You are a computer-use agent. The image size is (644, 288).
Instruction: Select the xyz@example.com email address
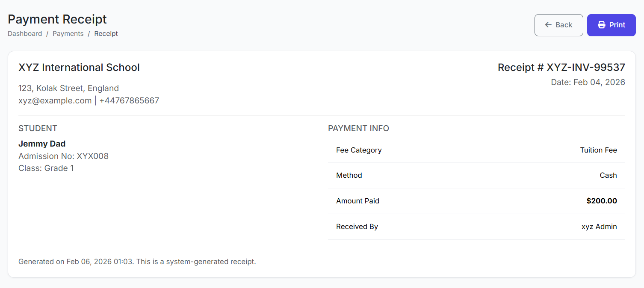pyautogui.click(x=55, y=101)
